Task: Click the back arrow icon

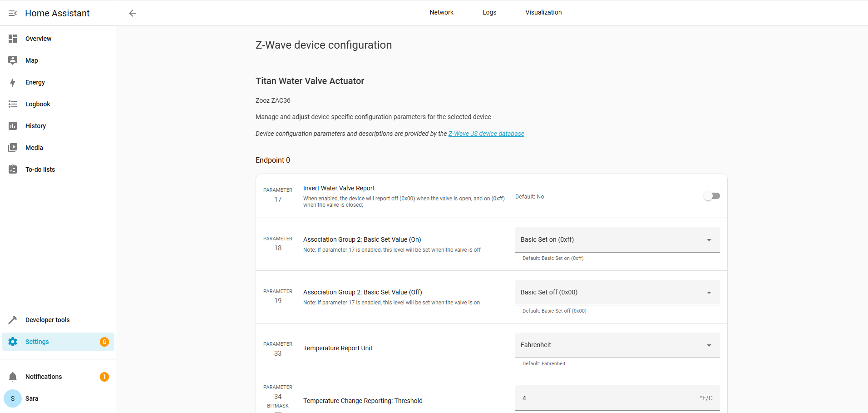Action: [x=133, y=13]
